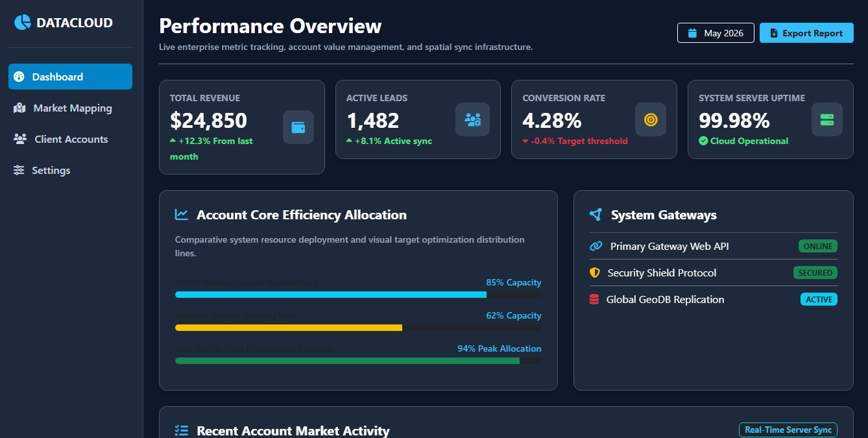Image resolution: width=868 pixels, height=438 pixels.
Task: Click the ONLINE status badge
Action: click(x=818, y=247)
